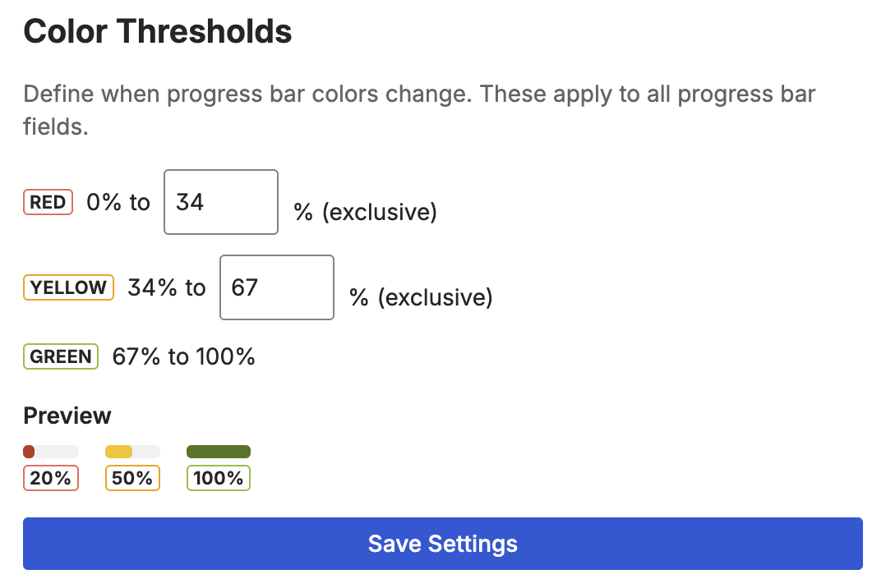
Task: Click the % (exclusive) text beside the 67 input
Action: [x=420, y=297]
